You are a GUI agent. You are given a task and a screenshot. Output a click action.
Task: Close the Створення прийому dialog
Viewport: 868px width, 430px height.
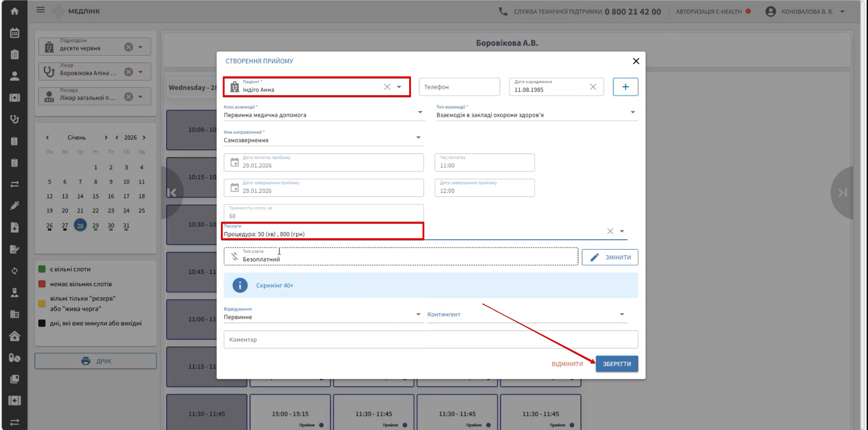(636, 61)
